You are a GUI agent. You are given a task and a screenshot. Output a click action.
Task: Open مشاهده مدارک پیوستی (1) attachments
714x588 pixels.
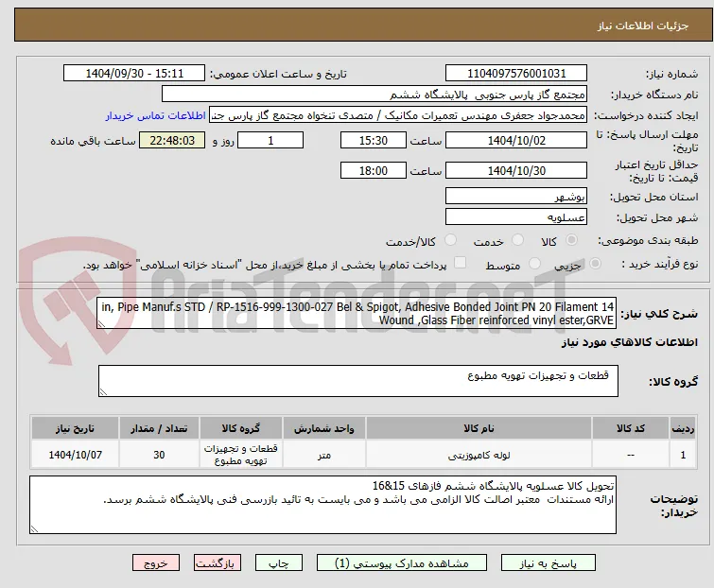[402, 563]
